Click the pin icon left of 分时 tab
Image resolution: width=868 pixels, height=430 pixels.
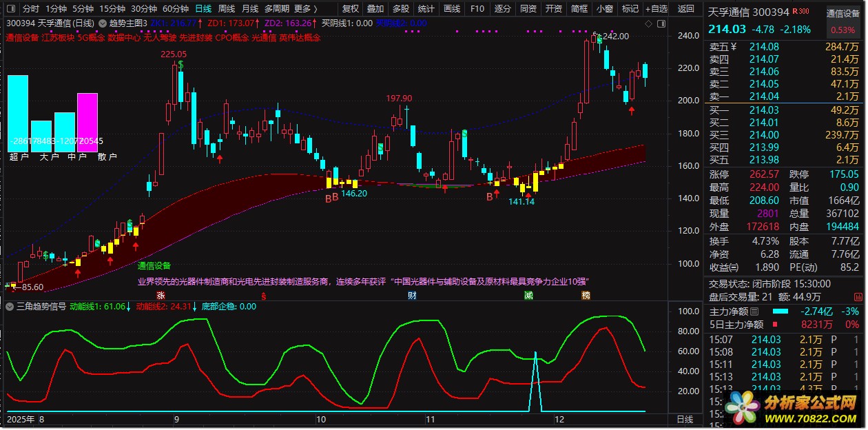point(11,9)
